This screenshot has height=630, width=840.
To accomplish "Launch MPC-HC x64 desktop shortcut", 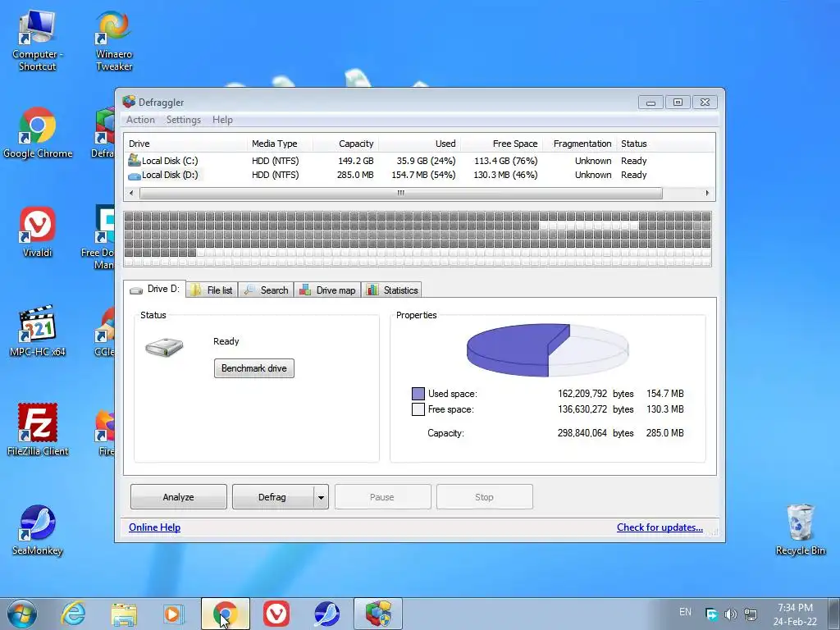I will tap(38, 331).
